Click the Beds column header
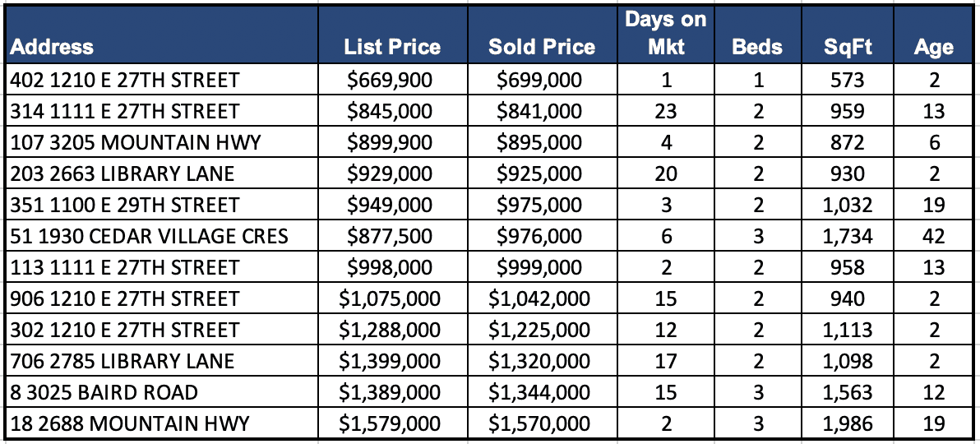 [757, 47]
